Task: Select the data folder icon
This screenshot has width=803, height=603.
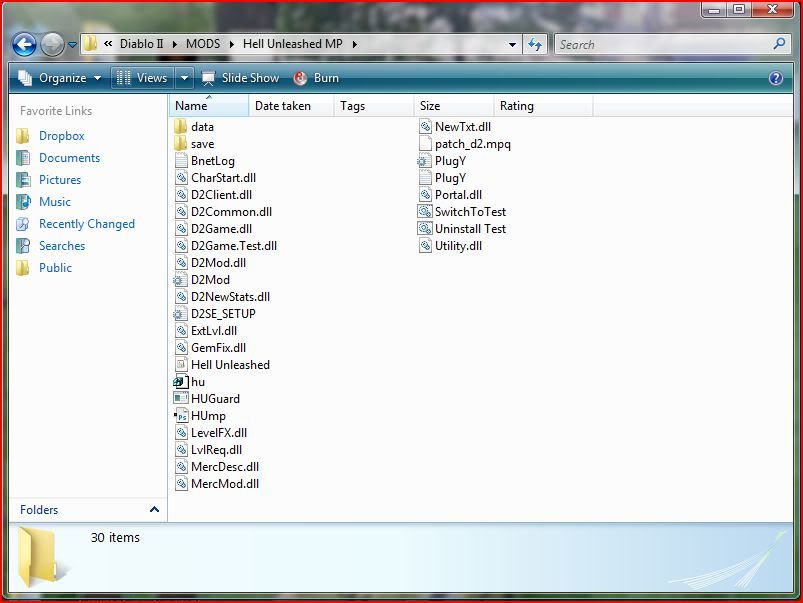Action: point(180,127)
